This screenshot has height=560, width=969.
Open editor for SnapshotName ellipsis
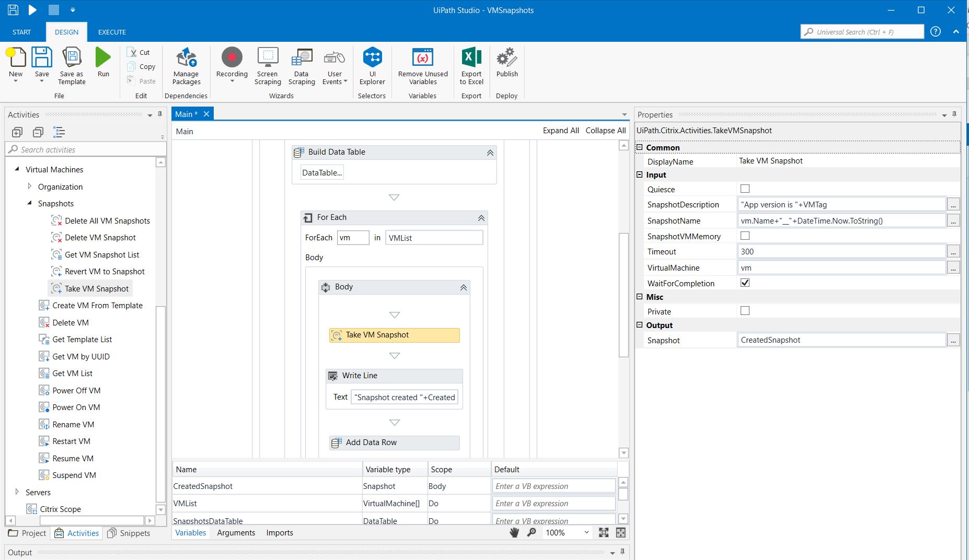(953, 220)
